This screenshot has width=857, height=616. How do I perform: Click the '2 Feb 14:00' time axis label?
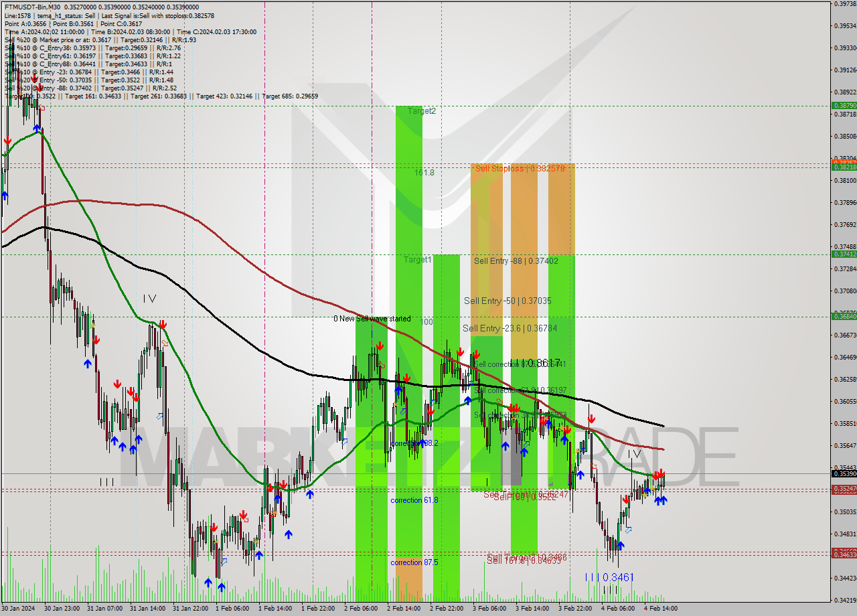click(404, 609)
